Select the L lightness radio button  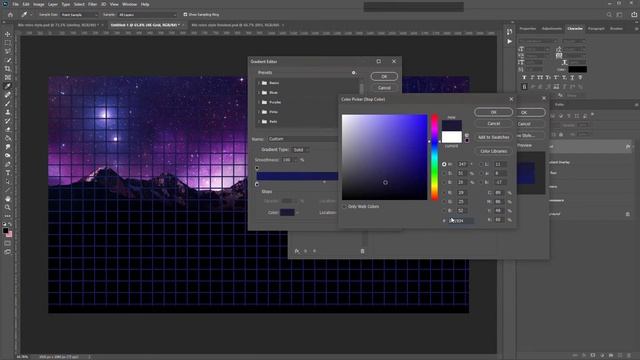pos(481,164)
